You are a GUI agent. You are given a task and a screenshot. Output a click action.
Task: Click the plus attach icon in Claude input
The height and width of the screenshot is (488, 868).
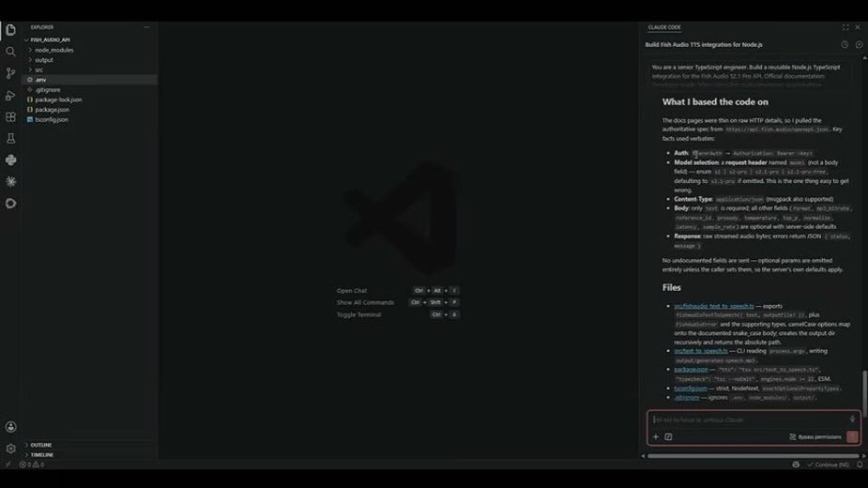[656, 437]
